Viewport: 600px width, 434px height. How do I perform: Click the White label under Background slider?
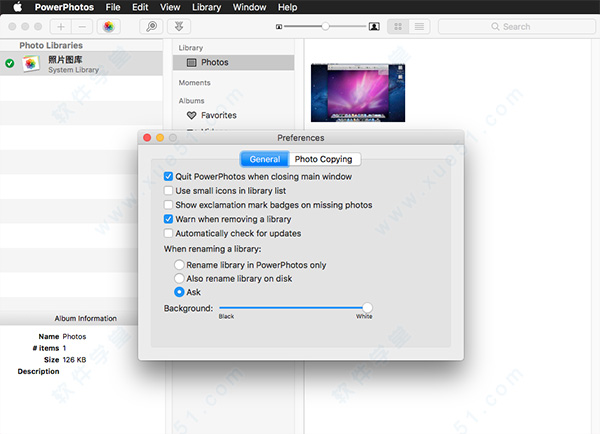tap(364, 317)
